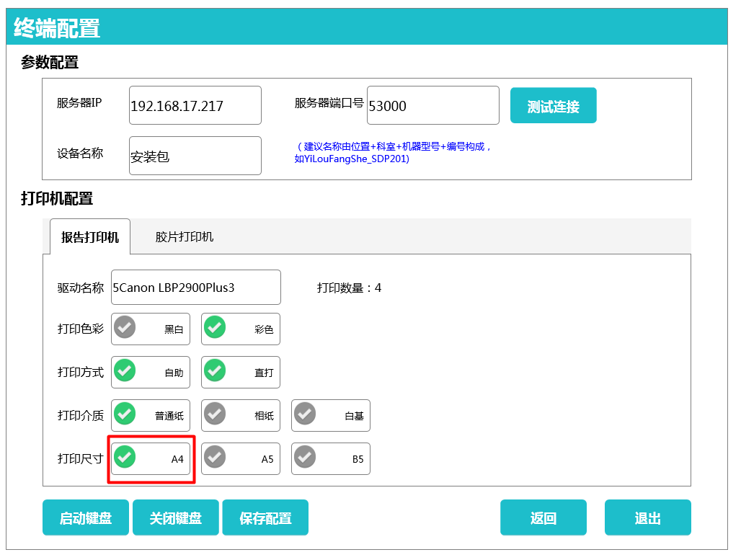Switch to the 胶片打印机 tab

(x=185, y=237)
